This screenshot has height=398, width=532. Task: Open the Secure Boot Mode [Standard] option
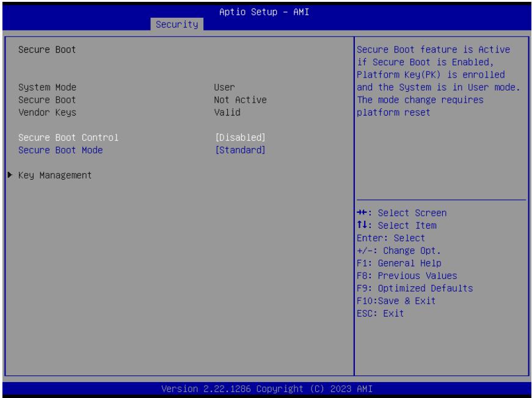tap(240, 150)
